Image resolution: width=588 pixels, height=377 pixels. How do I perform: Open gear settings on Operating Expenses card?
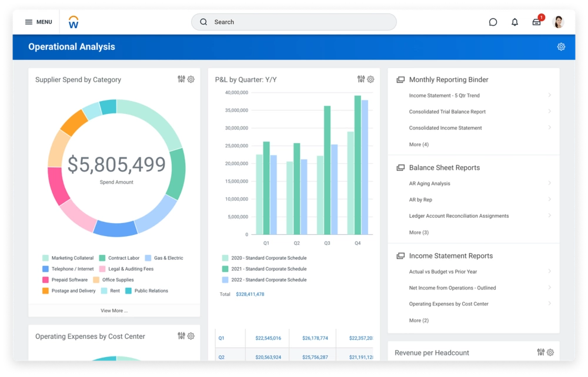coord(191,336)
